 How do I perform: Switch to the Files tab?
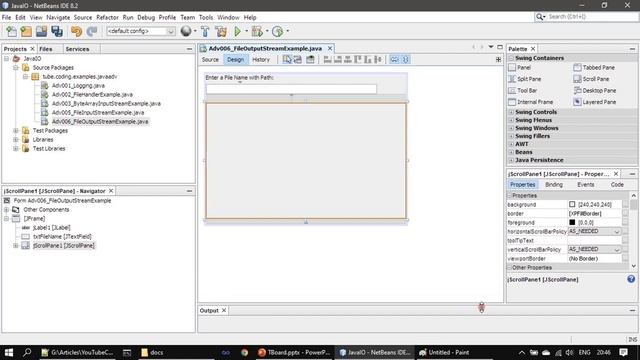46,49
